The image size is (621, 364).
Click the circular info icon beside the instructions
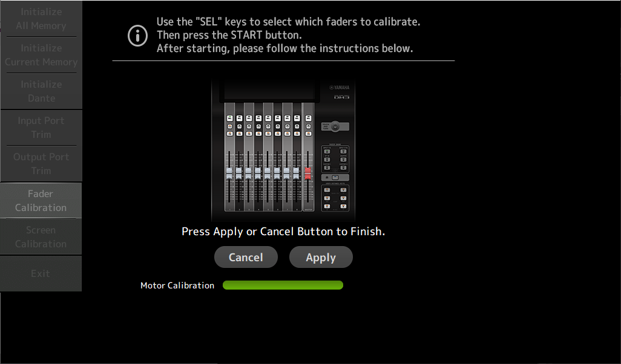[137, 36]
